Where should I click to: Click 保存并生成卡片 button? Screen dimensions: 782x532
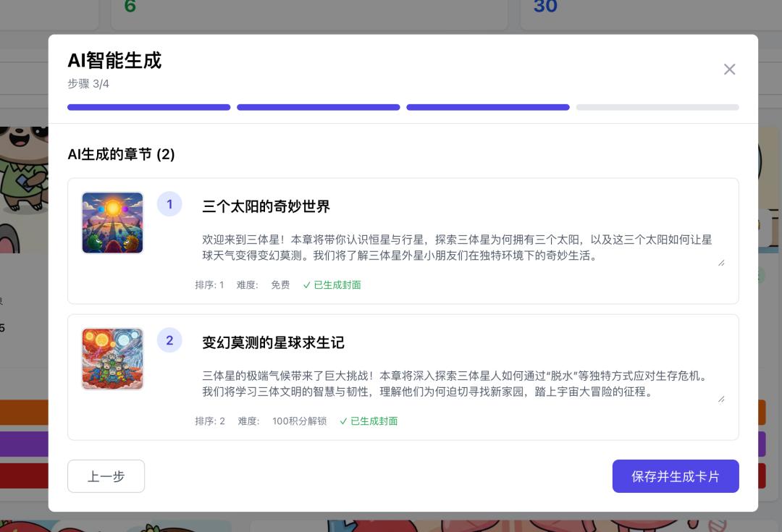(676, 476)
